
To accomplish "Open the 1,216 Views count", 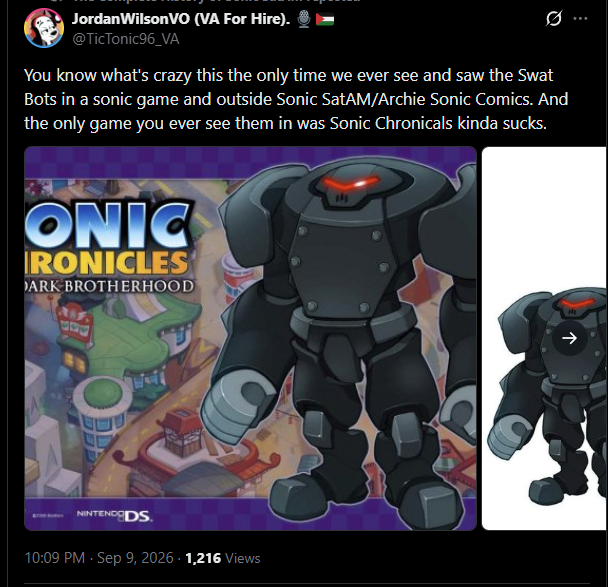I will pos(223,558).
